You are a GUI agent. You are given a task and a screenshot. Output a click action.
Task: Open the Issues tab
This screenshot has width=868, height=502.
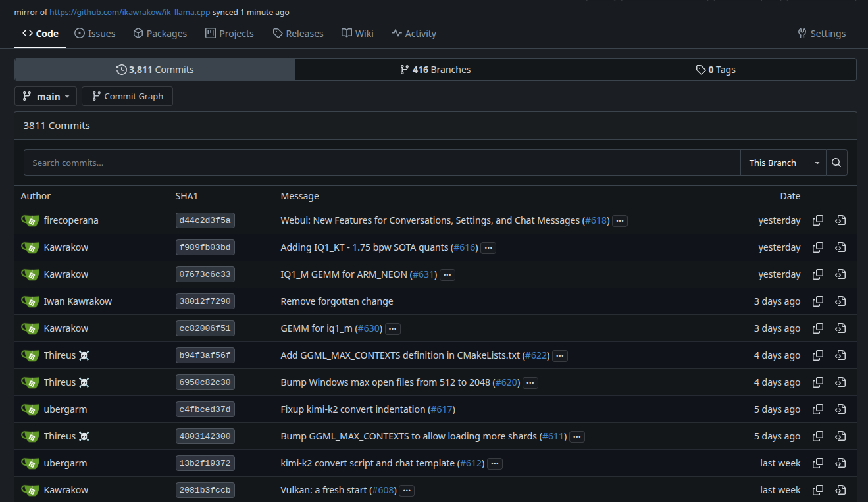pos(95,34)
